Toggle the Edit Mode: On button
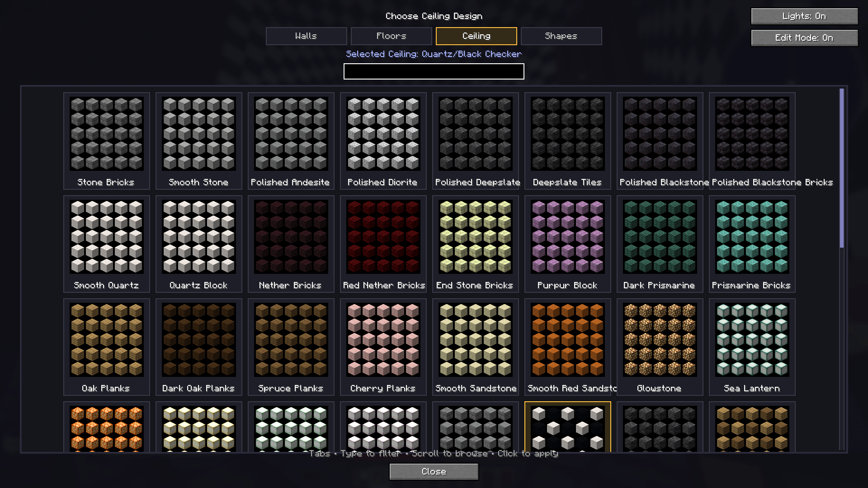The height and width of the screenshot is (488, 868). pos(804,38)
